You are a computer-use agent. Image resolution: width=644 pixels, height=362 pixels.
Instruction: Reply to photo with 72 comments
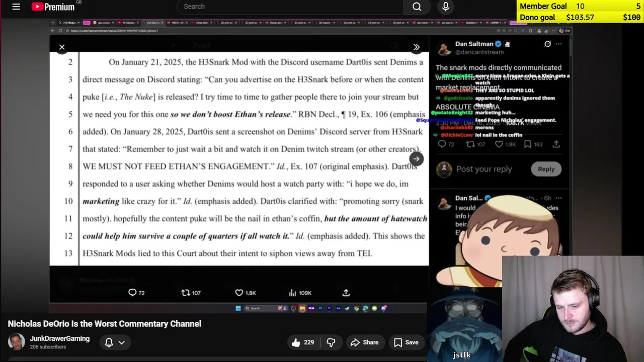tap(136, 293)
